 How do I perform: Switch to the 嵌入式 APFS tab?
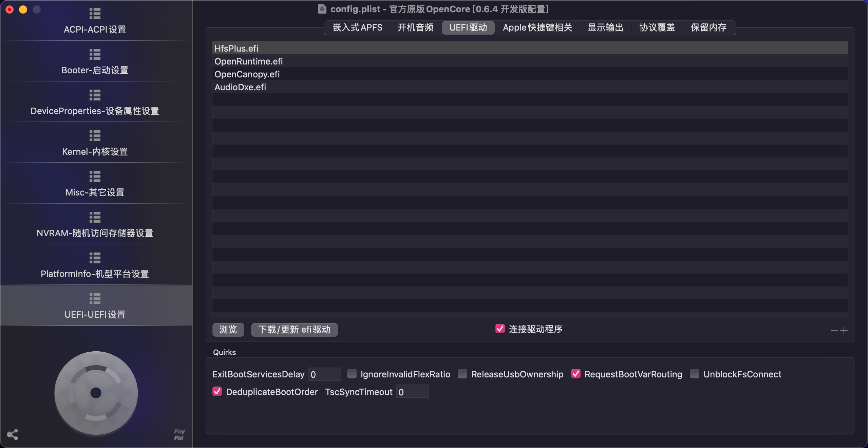358,27
